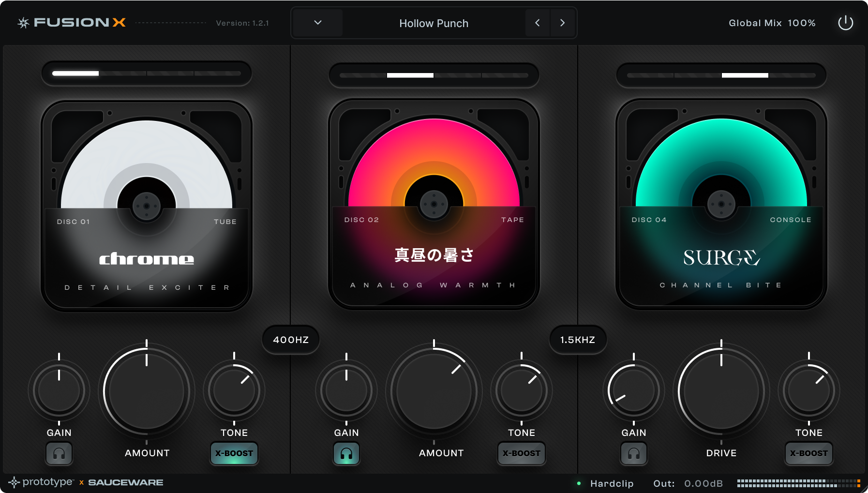Click the Fusion X star logo
The image size is (868, 493).
coord(23,23)
